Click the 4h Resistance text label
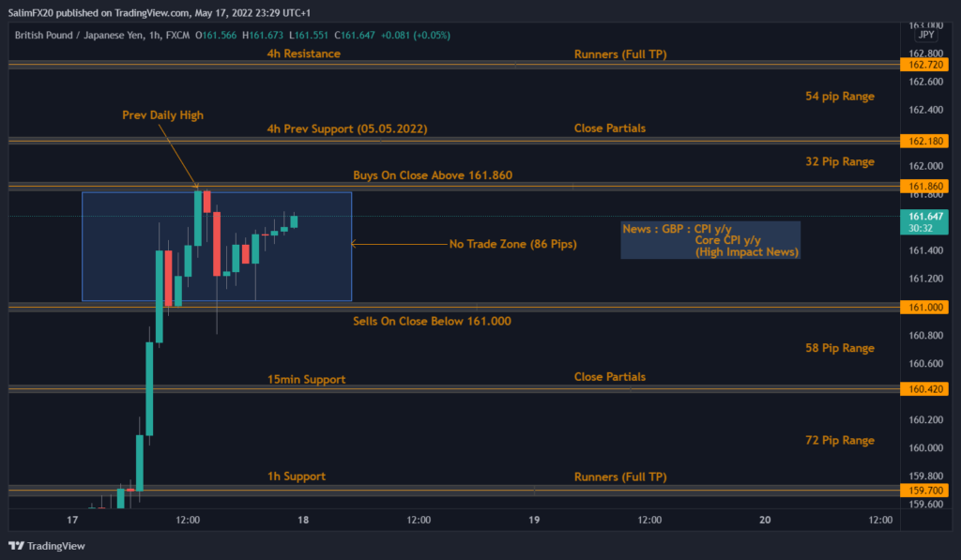This screenshot has width=961, height=560. coord(303,53)
